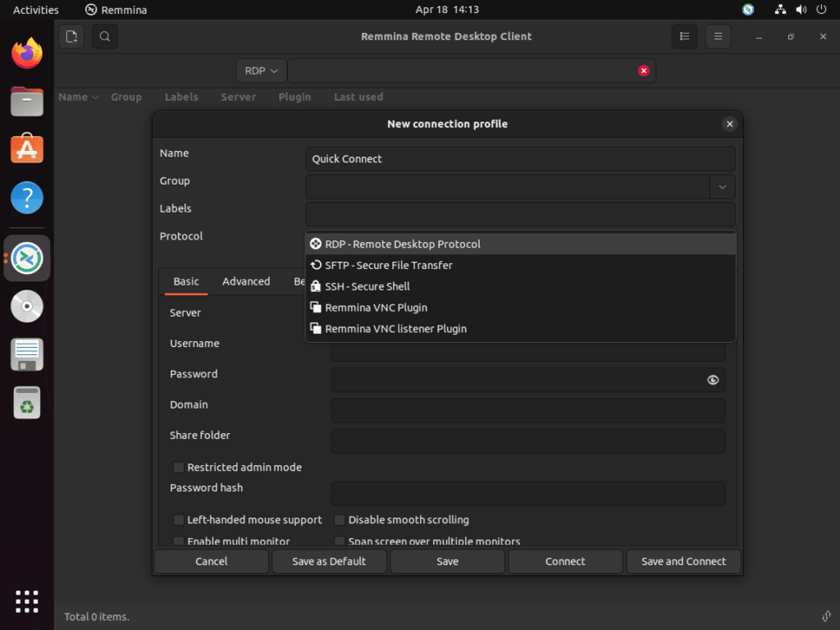Select the Basic tab

185,281
